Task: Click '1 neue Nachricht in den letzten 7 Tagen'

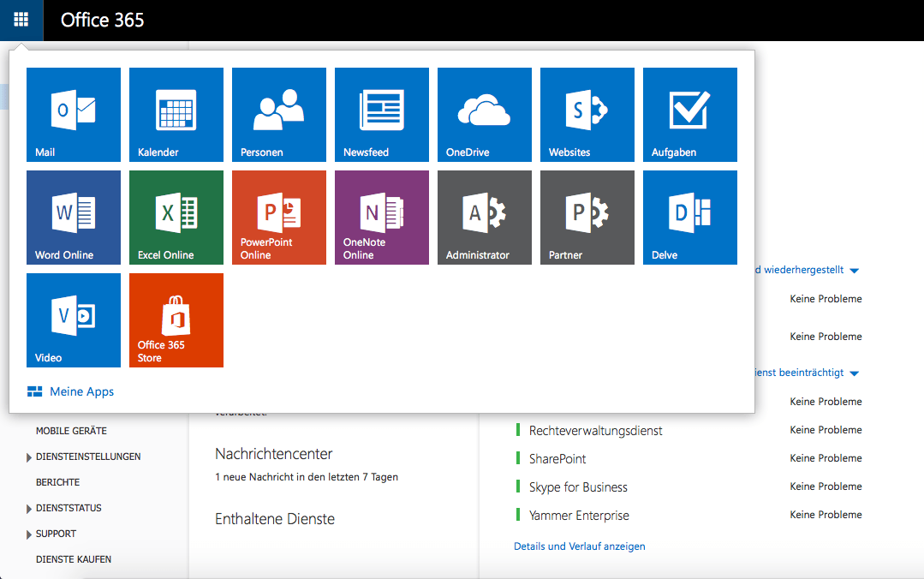Action: click(307, 477)
